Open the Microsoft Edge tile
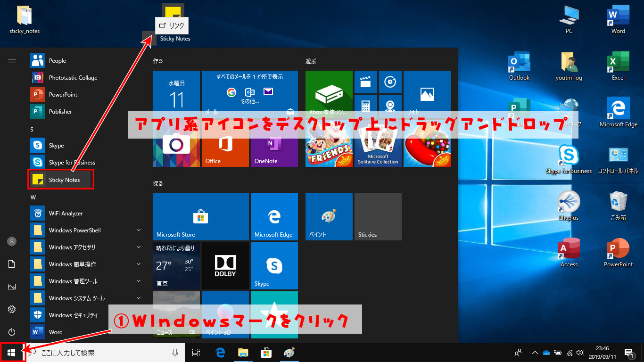This screenshot has height=362, width=644. point(274,217)
